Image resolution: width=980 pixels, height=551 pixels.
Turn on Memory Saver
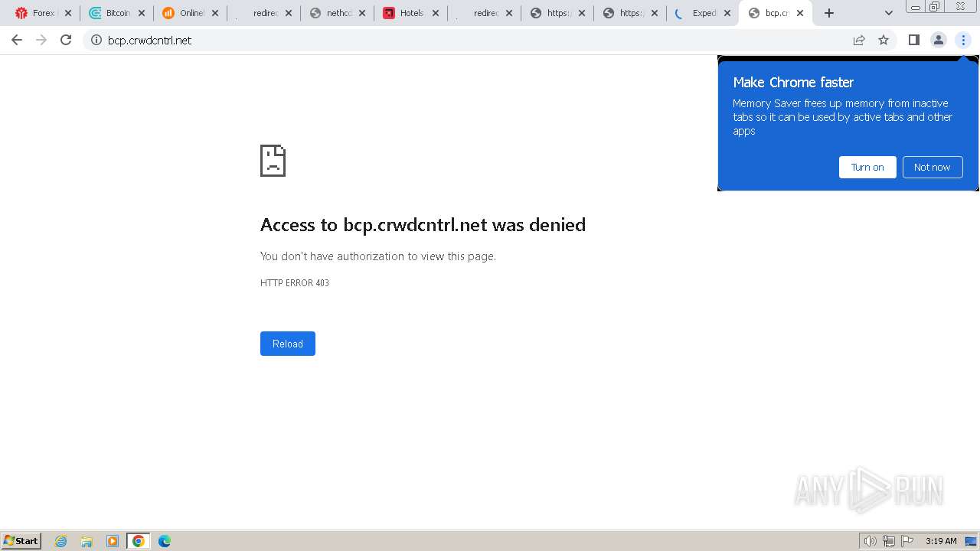pos(867,167)
